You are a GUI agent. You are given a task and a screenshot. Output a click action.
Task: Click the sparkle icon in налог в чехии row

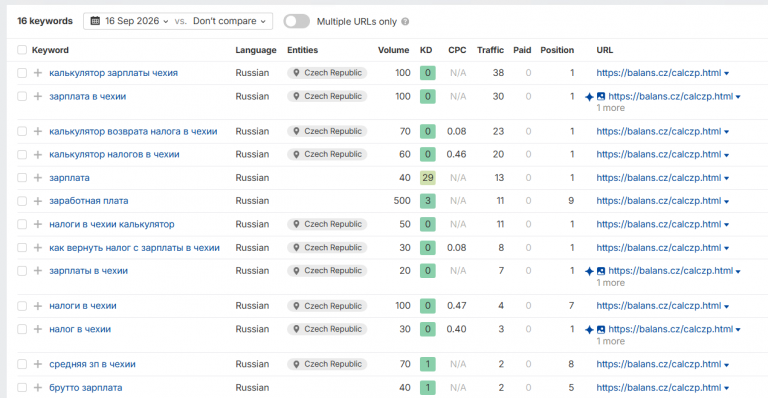[x=589, y=330]
